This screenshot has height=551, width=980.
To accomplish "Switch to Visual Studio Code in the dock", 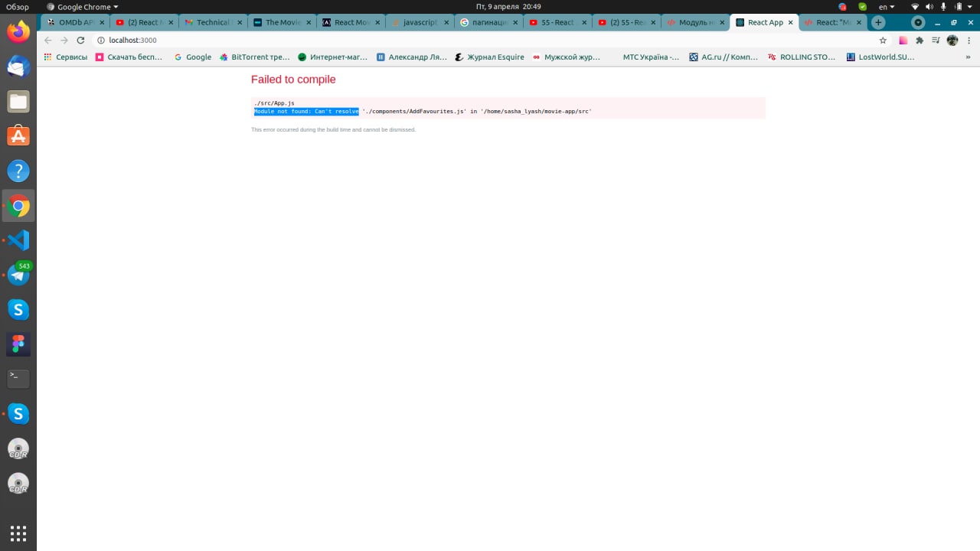I will click(x=18, y=240).
